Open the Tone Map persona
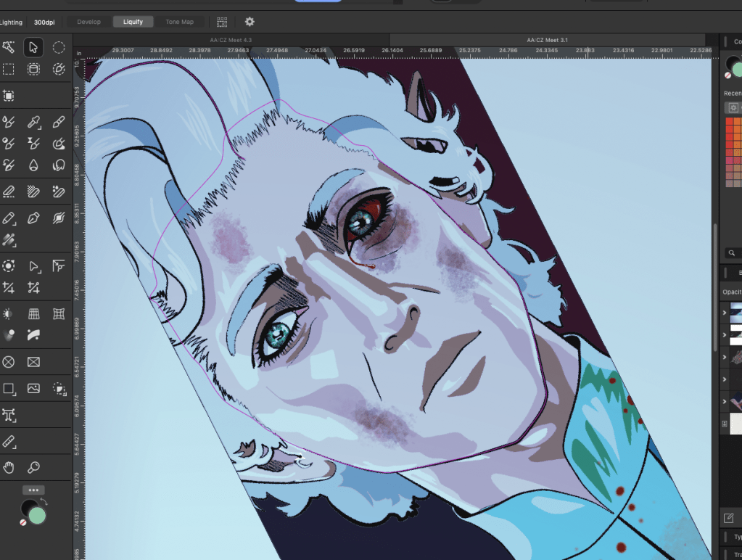This screenshot has height=560, width=742. click(179, 22)
